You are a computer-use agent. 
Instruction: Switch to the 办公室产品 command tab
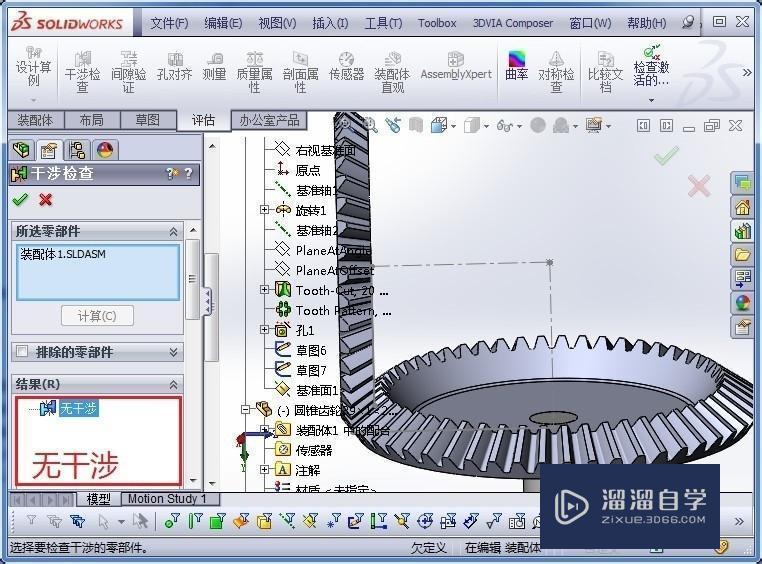coord(269,120)
